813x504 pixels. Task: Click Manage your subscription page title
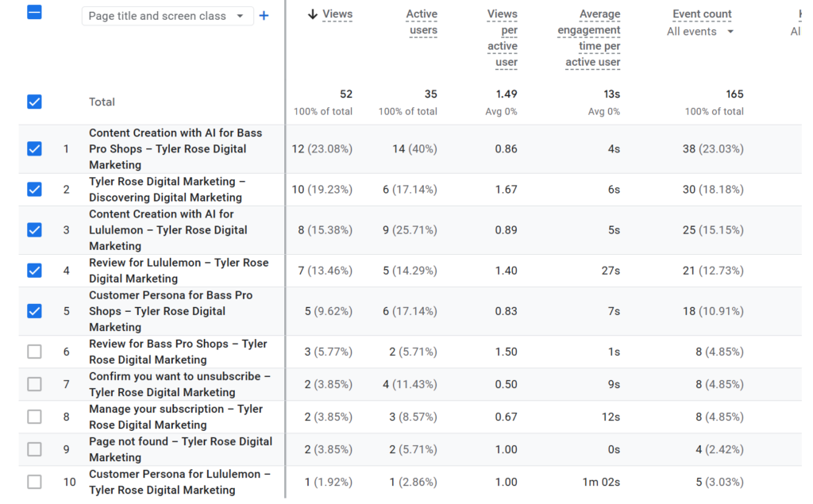[175, 417]
